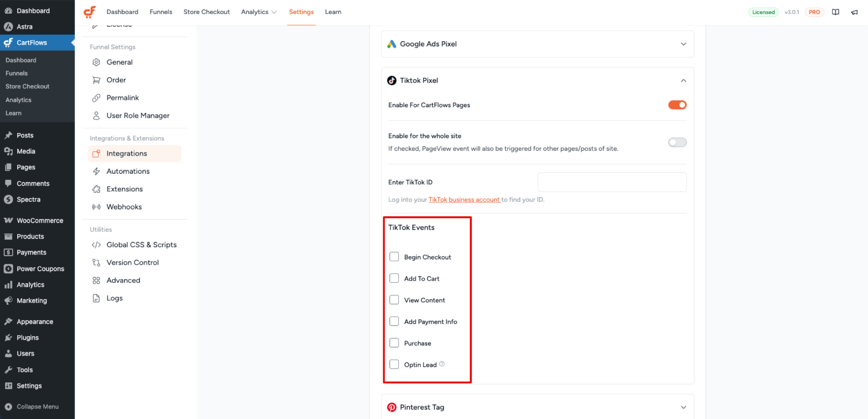Click the PRO badge
The image size is (868, 419).
814,12
